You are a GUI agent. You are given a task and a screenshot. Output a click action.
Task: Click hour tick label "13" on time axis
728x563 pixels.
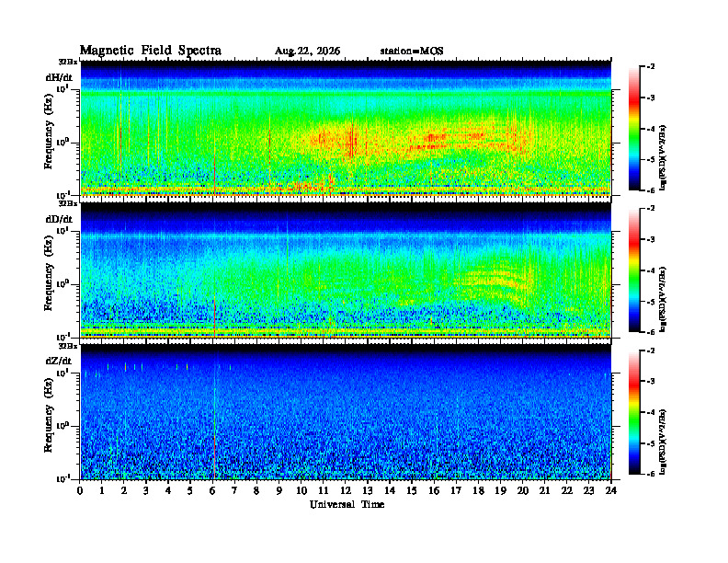368,490
